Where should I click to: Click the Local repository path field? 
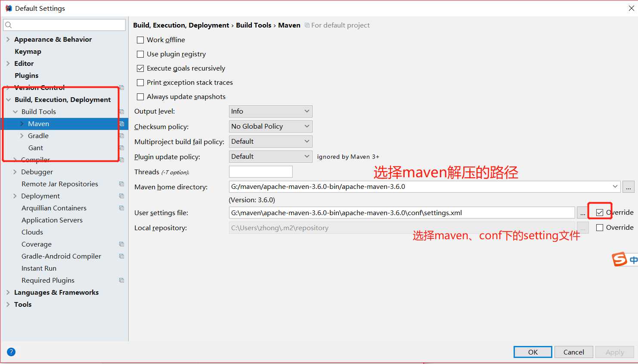pyautogui.click(x=402, y=228)
